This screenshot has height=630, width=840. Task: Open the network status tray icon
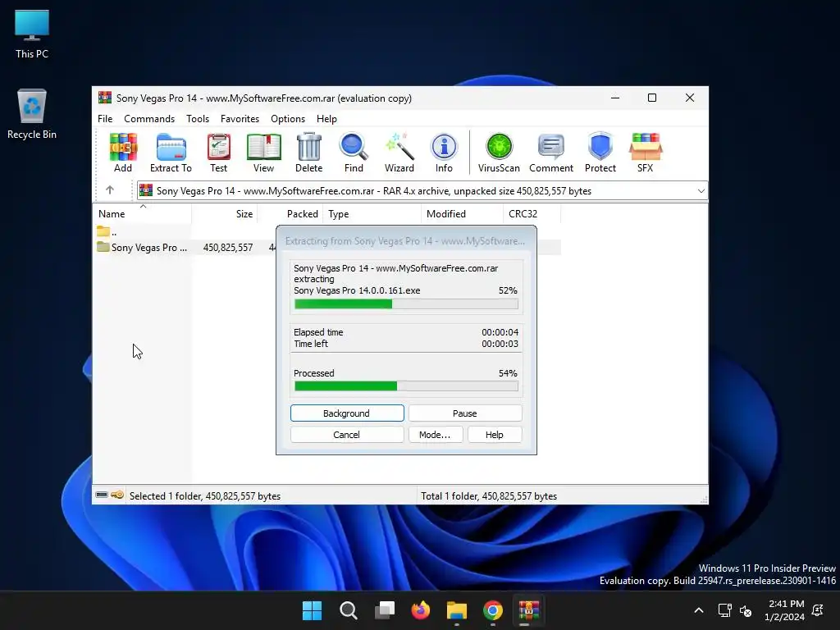(725, 610)
